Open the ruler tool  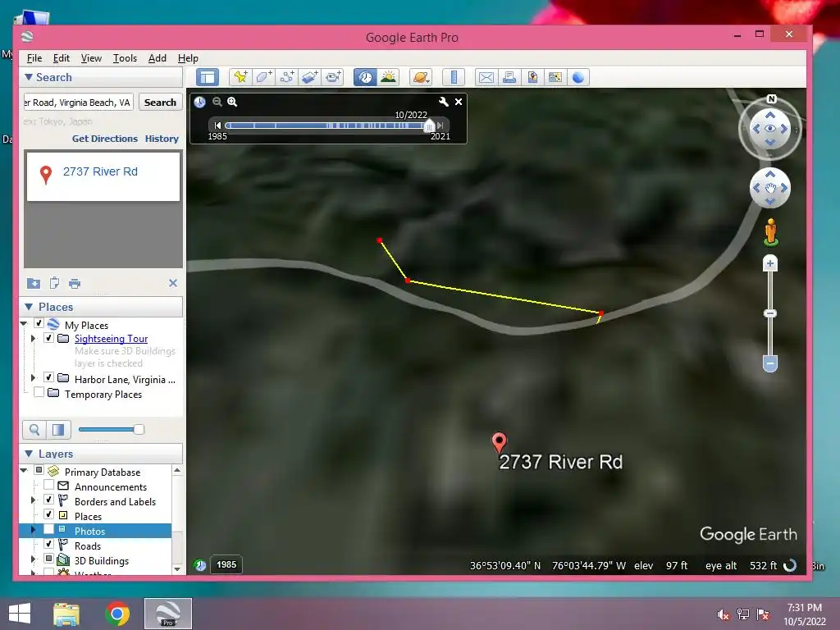[x=453, y=77]
